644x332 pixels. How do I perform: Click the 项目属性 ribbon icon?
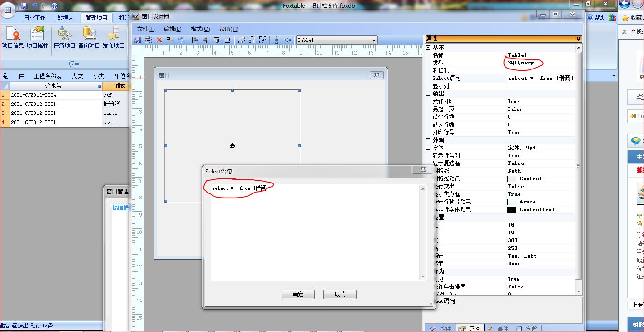(x=37, y=37)
